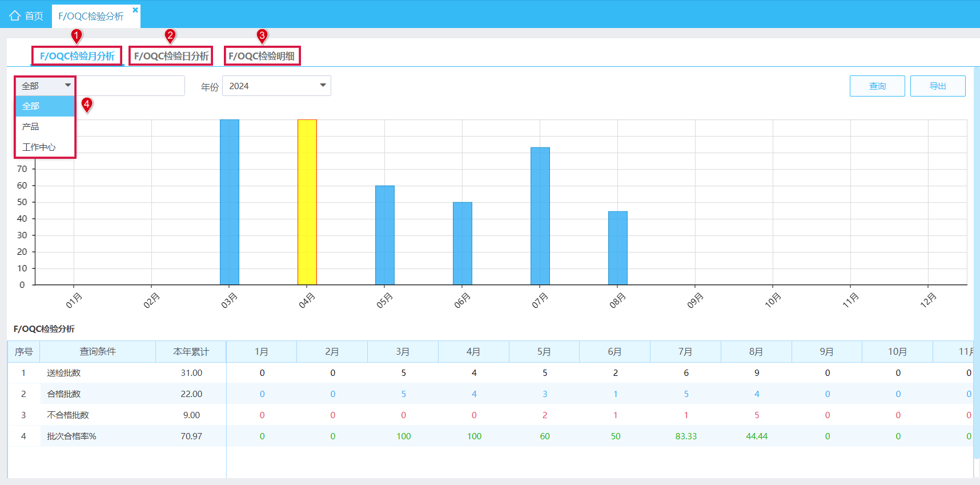
Task: Click the 9.00 cumulative value
Action: [x=191, y=415]
